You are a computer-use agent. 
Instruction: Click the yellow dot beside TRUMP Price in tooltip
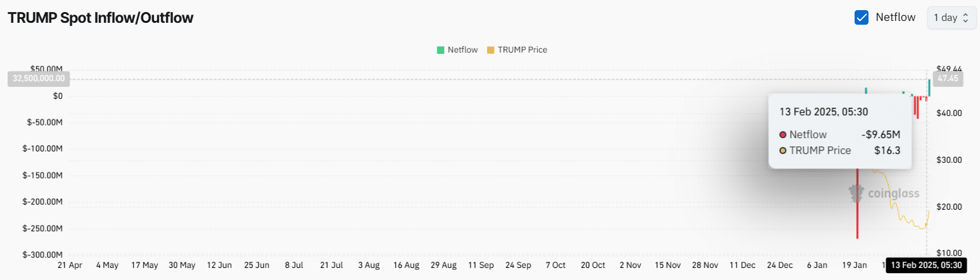pos(783,150)
